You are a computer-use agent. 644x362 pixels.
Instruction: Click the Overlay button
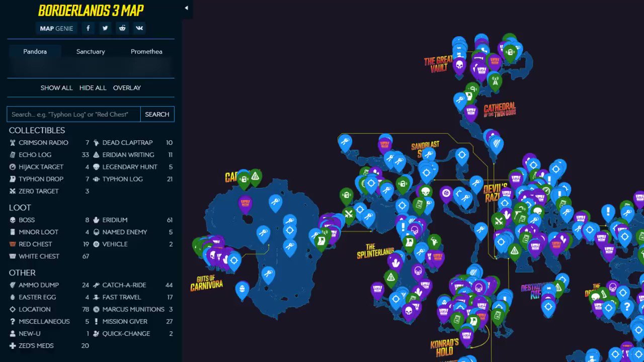pyautogui.click(x=127, y=87)
